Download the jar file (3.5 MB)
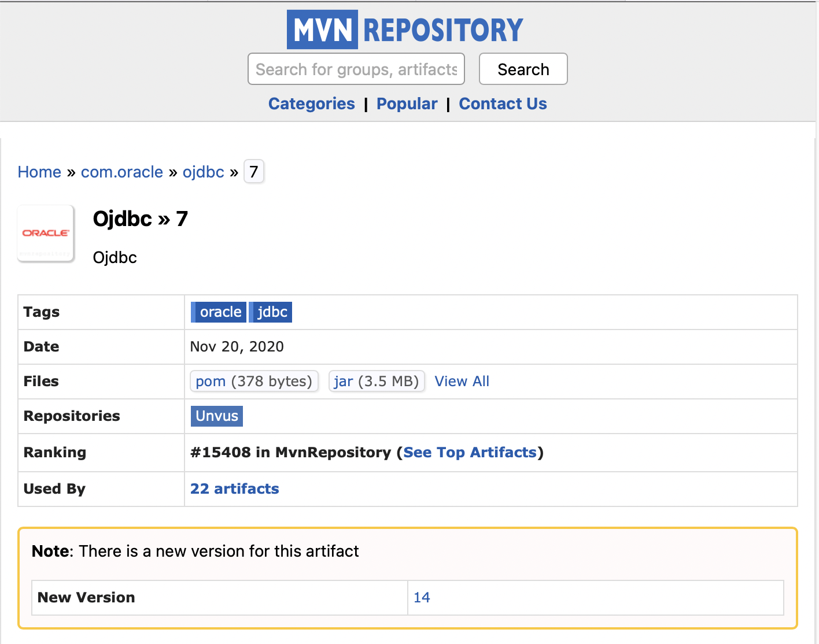Image resolution: width=819 pixels, height=644 pixels. click(377, 381)
